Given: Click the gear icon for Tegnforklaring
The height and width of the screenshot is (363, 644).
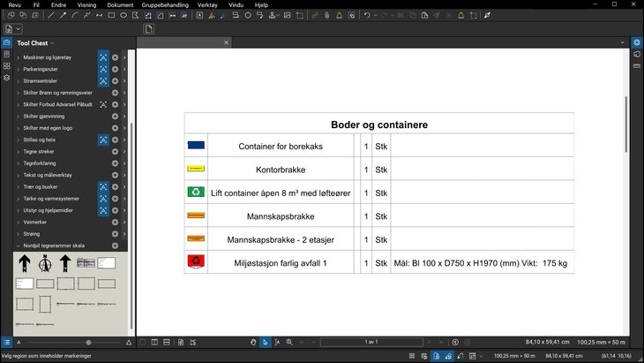Looking at the screenshot, I should 115,163.
